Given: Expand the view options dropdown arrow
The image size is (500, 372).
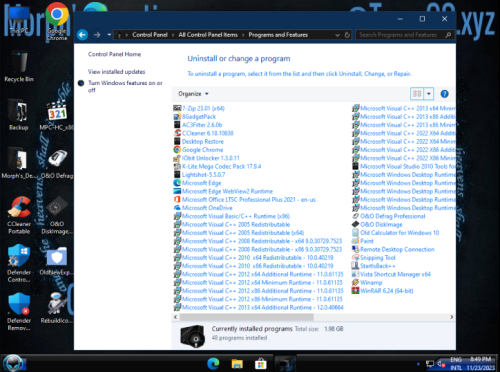Looking at the screenshot, I should (429, 94).
